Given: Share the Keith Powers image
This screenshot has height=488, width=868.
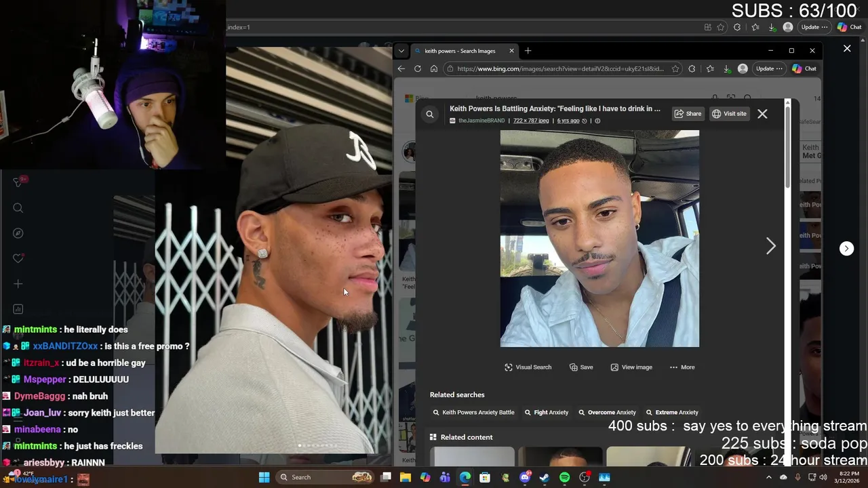Looking at the screenshot, I should click(688, 114).
